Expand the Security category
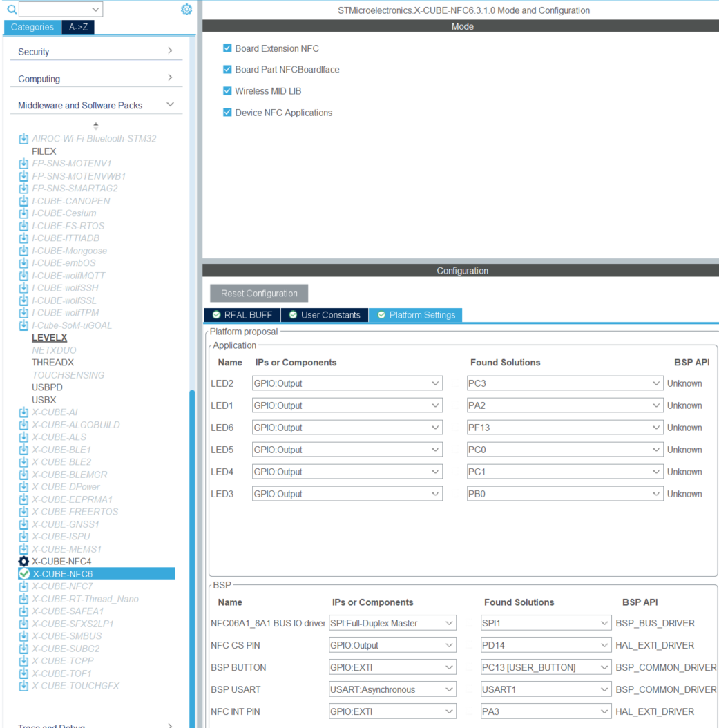This screenshot has height=728, width=719. [95, 52]
